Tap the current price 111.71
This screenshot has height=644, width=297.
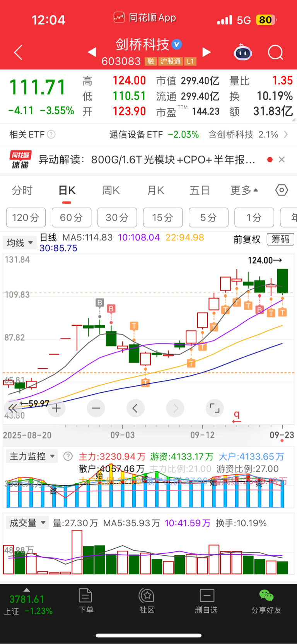pos(37,87)
